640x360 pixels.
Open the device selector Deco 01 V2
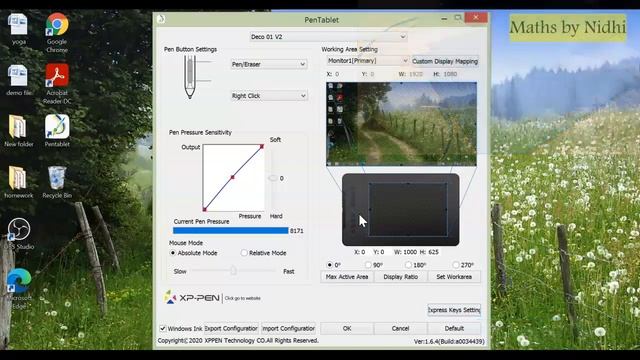pyautogui.click(x=328, y=37)
